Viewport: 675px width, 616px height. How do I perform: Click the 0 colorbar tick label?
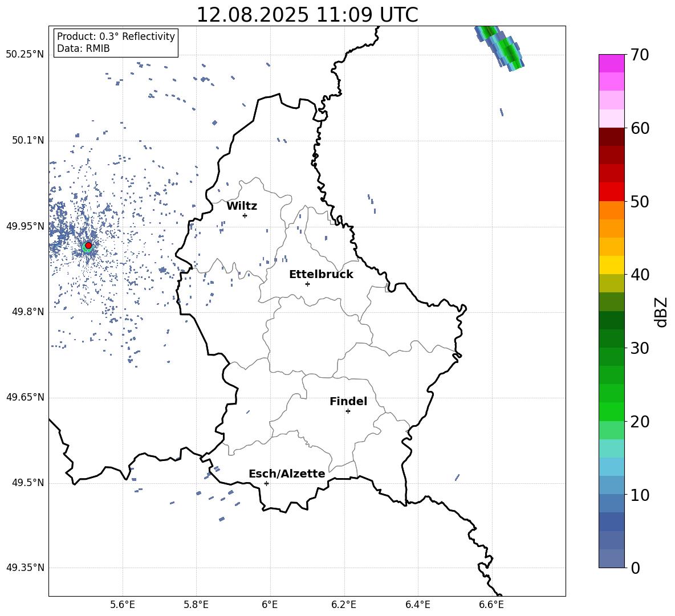(x=636, y=568)
